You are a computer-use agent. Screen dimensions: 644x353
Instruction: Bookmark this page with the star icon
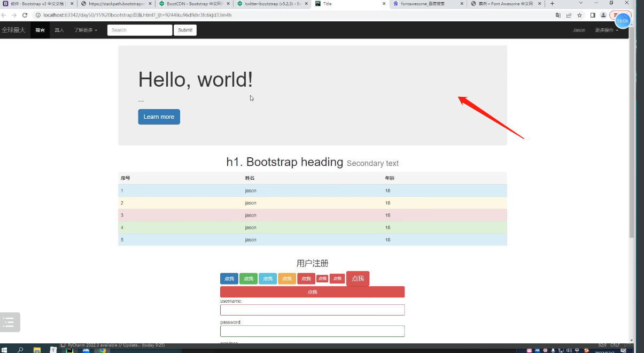click(x=579, y=15)
